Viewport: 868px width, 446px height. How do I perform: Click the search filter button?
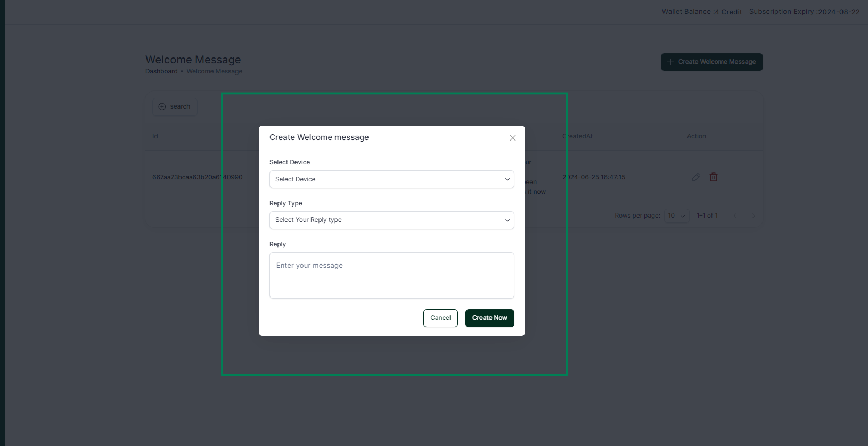[x=175, y=106]
